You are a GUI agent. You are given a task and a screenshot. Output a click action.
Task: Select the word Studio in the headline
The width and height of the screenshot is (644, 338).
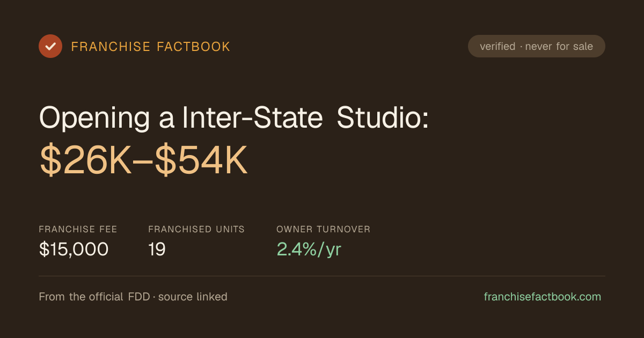click(383, 117)
